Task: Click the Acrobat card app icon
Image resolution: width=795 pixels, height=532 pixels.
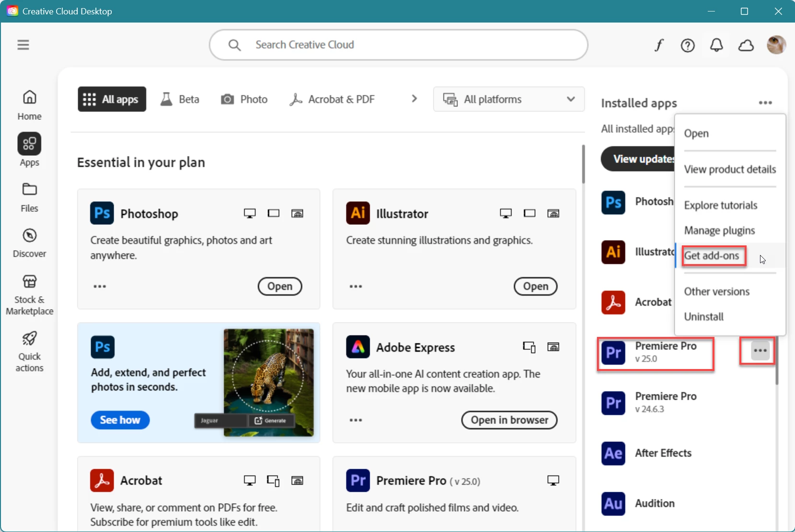Action: [x=102, y=480]
